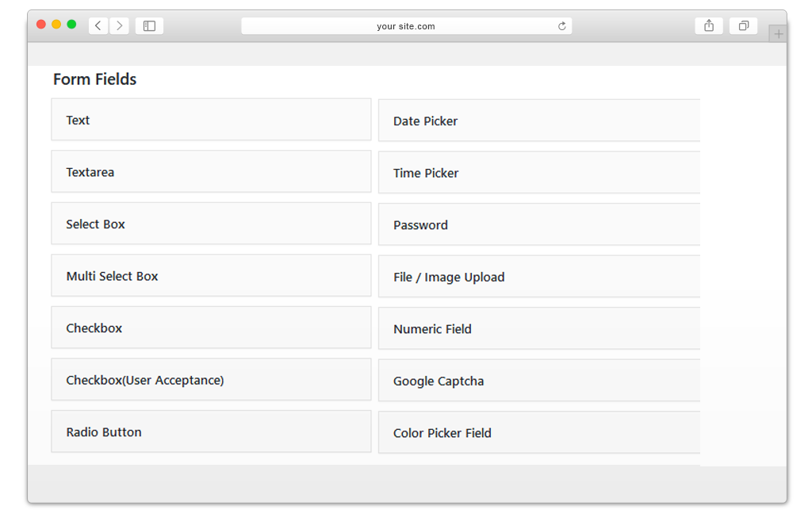This screenshot has height=510, width=812.
Task: Choose File / Image Upload field
Action: [x=539, y=277]
